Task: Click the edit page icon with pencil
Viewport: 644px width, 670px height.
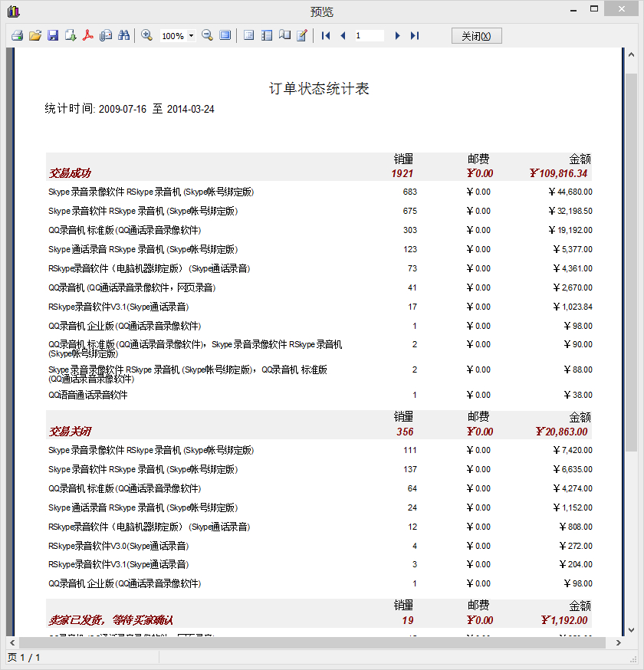Action: coord(302,35)
